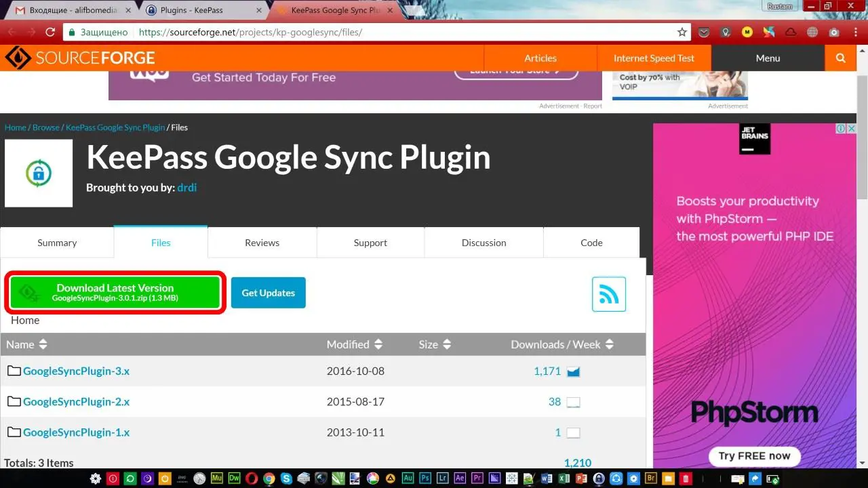Bookmark page with the star icon
The height and width of the screenshot is (488, 868).
pos(682,32)
